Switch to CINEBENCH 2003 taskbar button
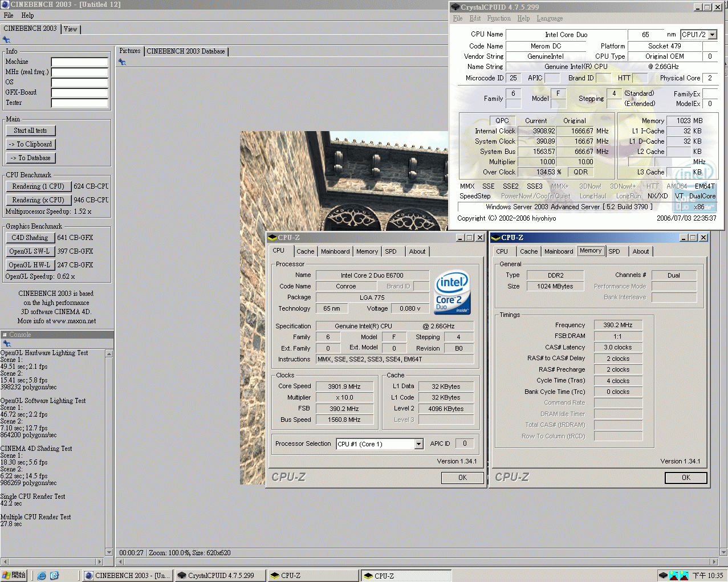728x582 pixels. tap(127, 576)
